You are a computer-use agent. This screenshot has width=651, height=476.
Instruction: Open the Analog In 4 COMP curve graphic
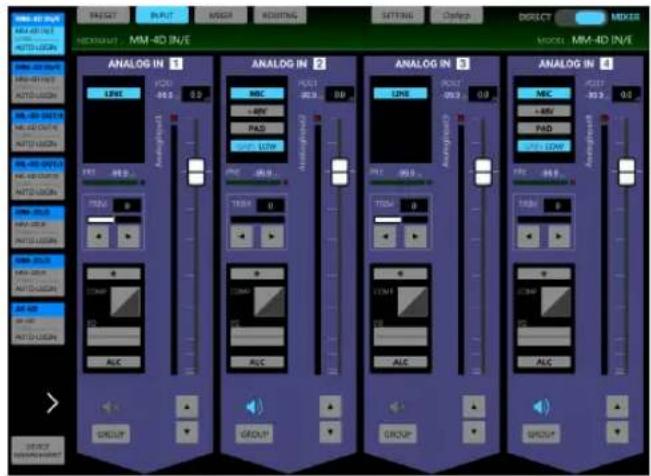[x=556, y=302]
